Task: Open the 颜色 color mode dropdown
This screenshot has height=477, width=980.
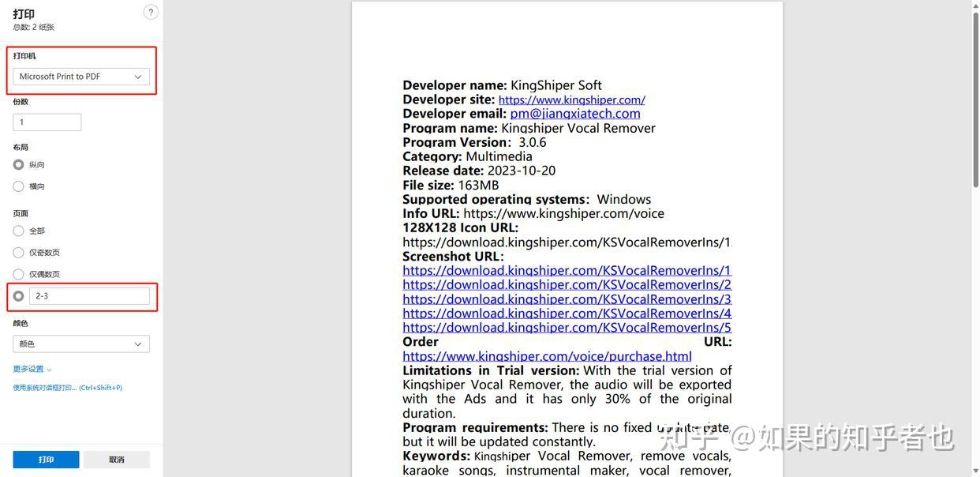Action: [81, 344]
